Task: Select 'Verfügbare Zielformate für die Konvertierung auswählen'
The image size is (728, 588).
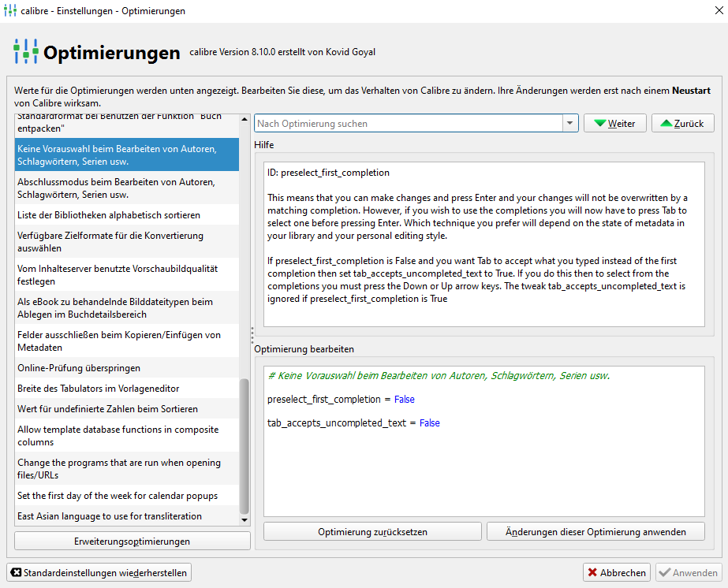Action: [x=127, y=241]
